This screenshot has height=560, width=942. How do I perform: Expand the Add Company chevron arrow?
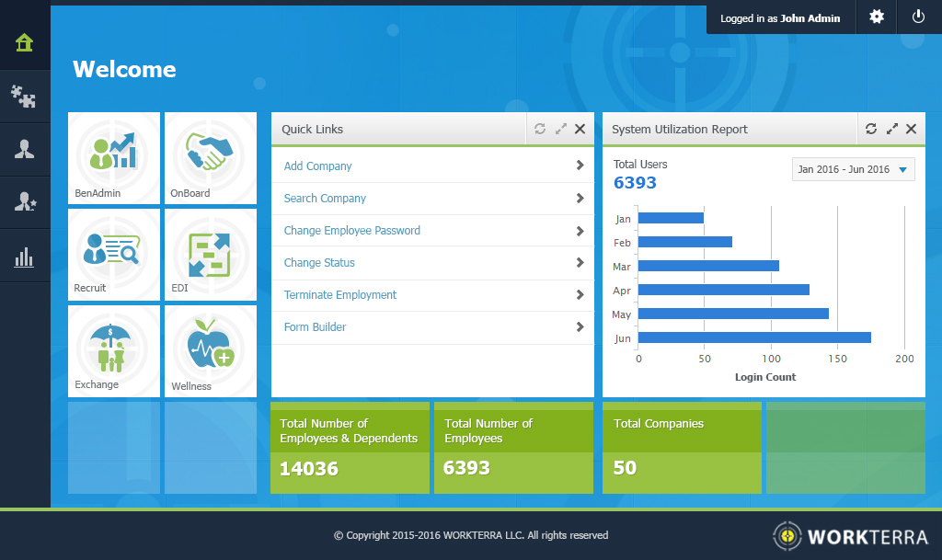tap(580, 166)
